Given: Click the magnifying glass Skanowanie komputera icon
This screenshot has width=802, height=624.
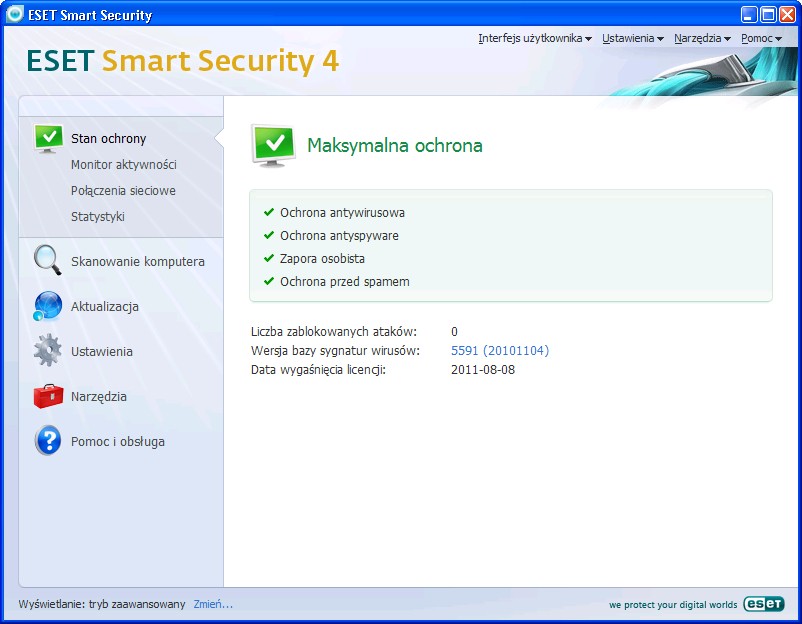Looking at the screenshot, I should (48, 260).
